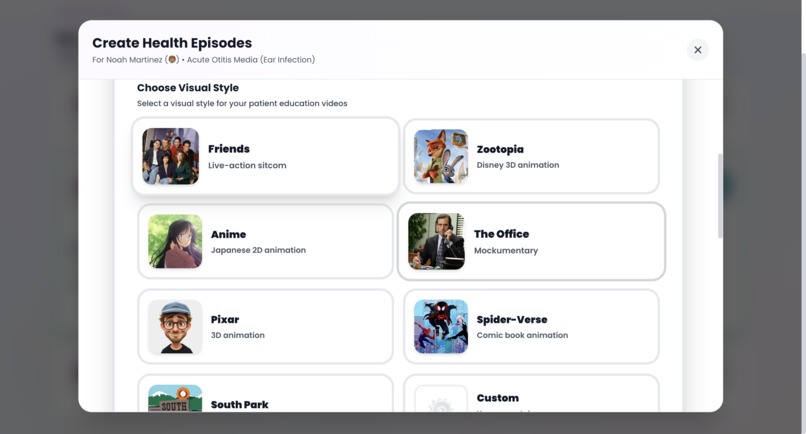Click the 'Japanese 2D animation' description text

click(x=258, y=250)
